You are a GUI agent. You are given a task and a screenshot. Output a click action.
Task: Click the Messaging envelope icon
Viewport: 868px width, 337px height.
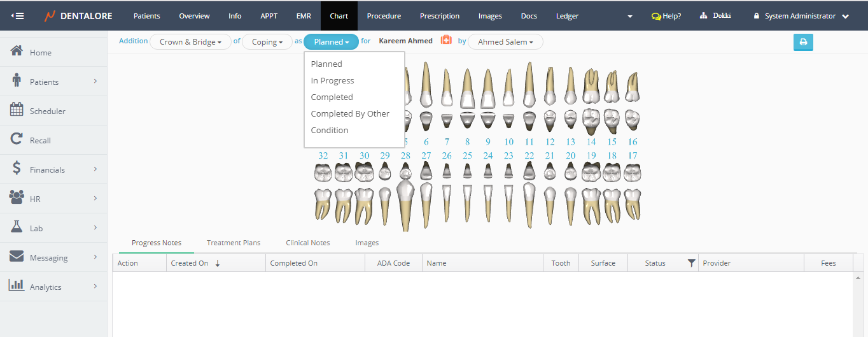pos(17,257)
